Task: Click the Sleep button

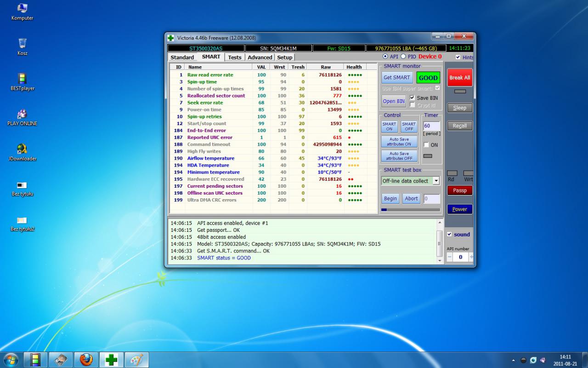Action: point(460,108)
